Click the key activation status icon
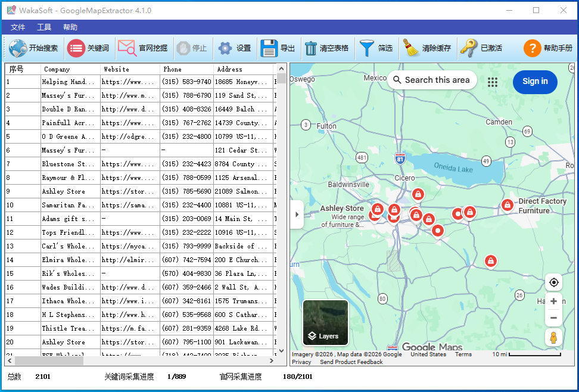This screenshot has height=392, width=579. pos(469,48)
